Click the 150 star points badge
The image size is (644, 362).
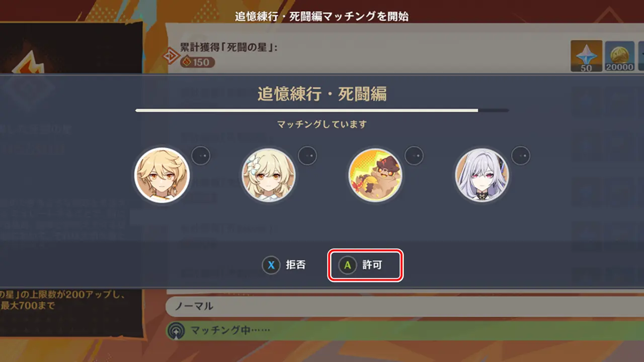197,62
